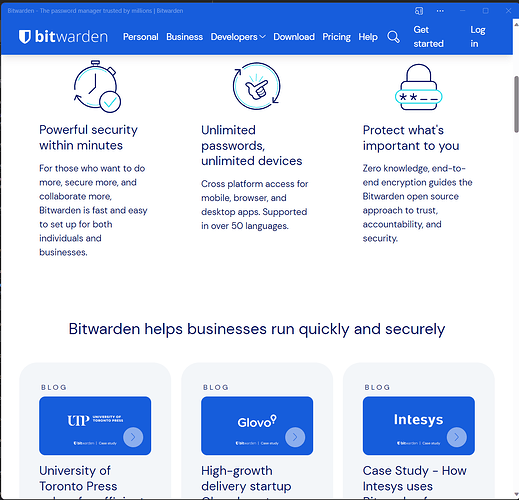Click the Get started button
Viewport: 519px width, 500px height.
pos(429,37)
